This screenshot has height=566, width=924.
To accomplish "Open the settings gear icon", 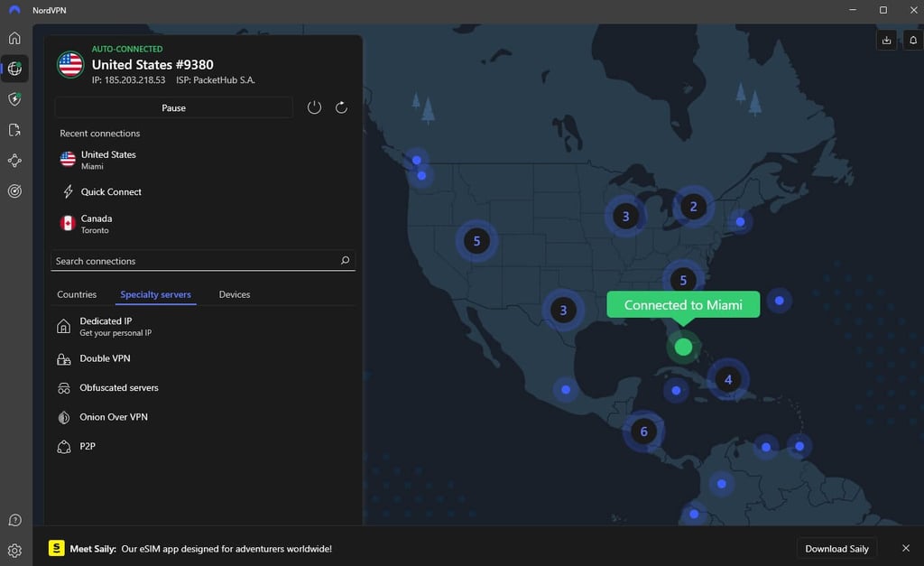I will (x=14, y=551).
